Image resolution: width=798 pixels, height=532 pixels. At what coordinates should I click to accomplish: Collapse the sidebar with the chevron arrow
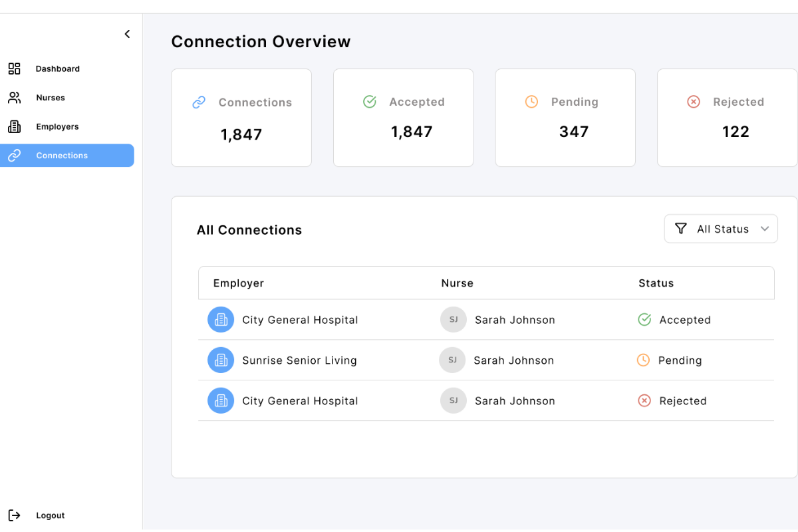coord(127,34)
